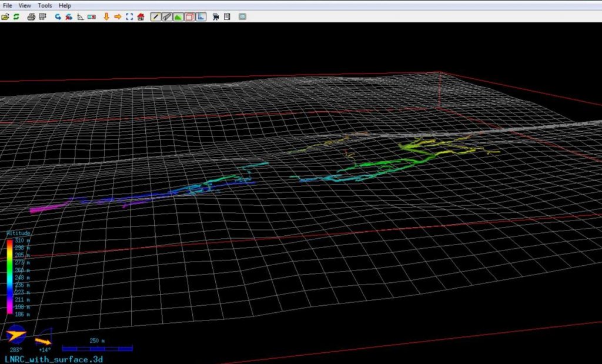Click the Export icon beside the printer
The height and width of the screenshot is (364, 602).
tap(43, 16)
